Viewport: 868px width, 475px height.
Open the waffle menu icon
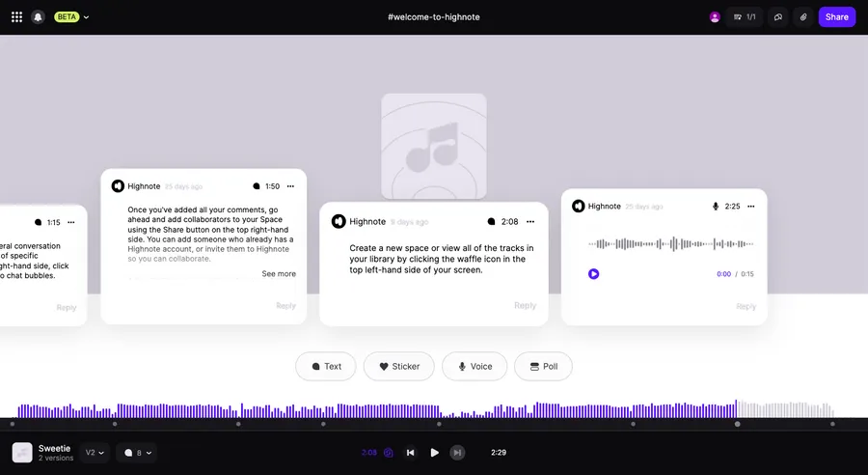[16, 17]
